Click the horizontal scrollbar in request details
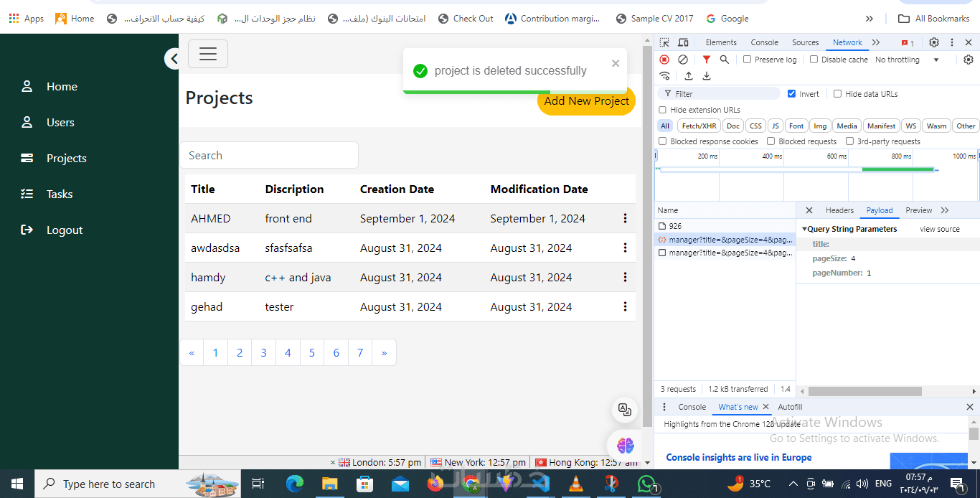Screen dimensions: 980x498 pos(864,392)
